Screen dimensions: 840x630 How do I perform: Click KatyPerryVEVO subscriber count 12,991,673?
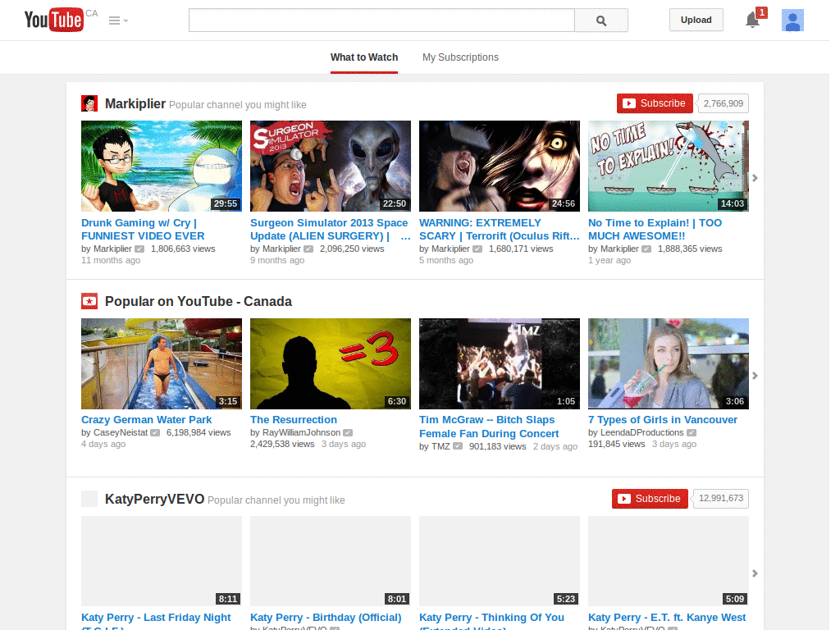[721, 499]
